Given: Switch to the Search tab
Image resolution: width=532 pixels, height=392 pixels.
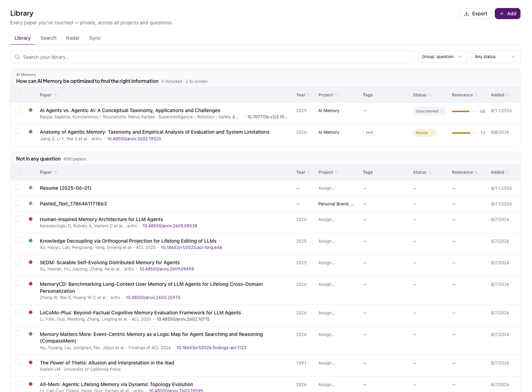Looking at the screenshot, I should [x=48, y=38].
